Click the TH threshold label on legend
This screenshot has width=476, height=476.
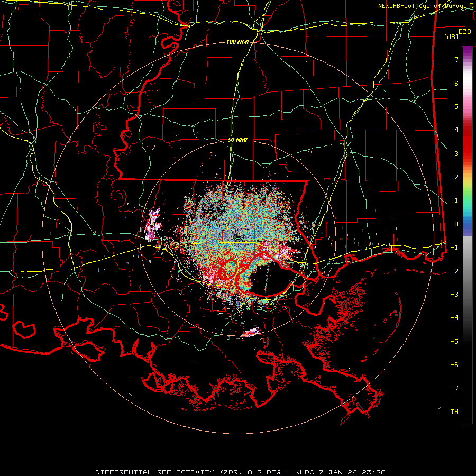tap(454, 412)
